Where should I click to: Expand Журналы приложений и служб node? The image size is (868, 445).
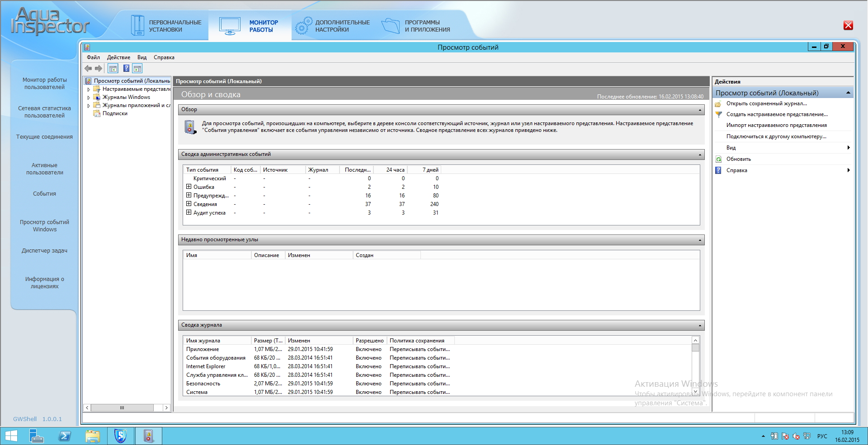point(89,106)
